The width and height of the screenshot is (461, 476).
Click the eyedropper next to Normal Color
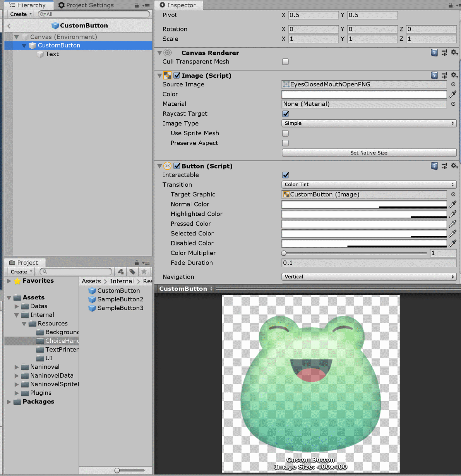453,204
